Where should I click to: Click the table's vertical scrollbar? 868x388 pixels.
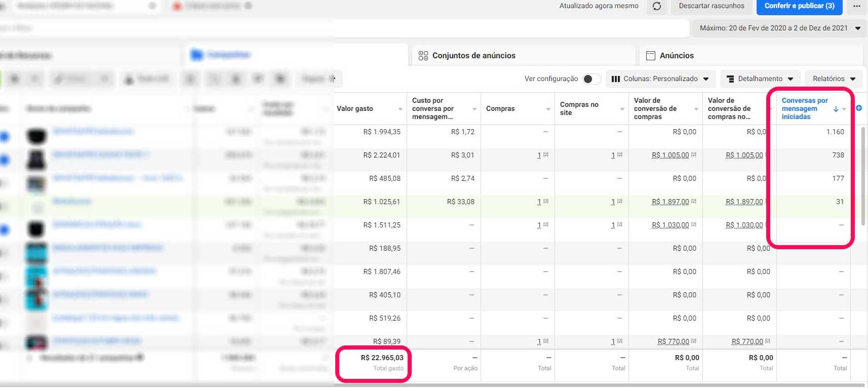863,177
